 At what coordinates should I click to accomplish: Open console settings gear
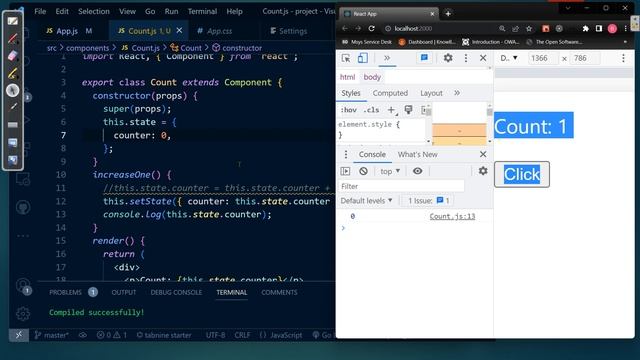pyautogui.click(x=483, y=171)
